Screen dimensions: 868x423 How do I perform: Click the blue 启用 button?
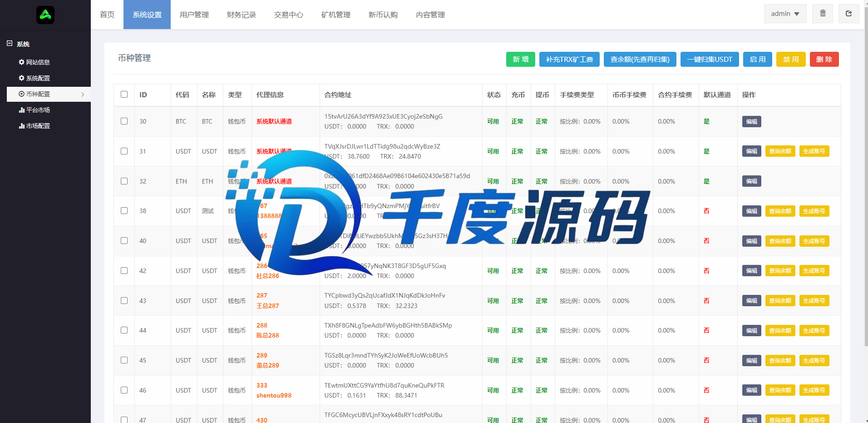[758, 60]
